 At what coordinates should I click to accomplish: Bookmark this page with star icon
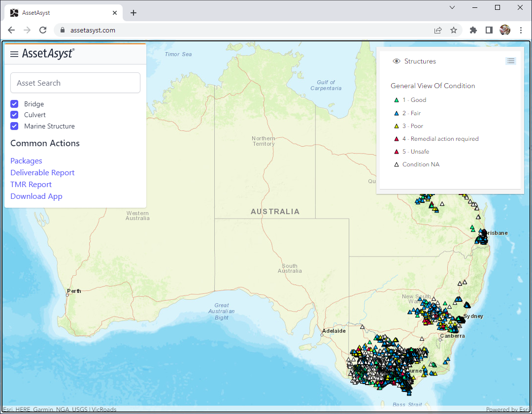[x=454, y=30]
